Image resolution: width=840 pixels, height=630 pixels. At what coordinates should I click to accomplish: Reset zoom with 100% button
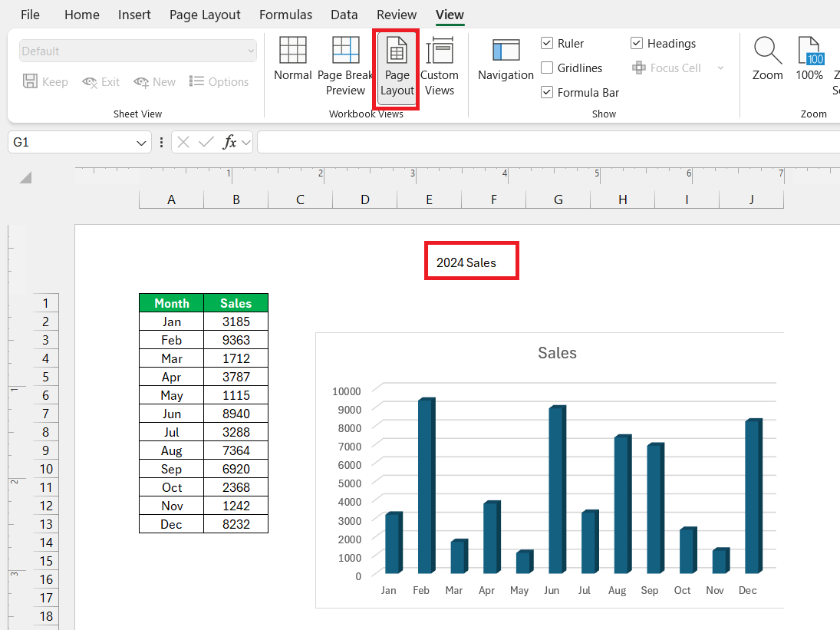[x=809, y=59]
